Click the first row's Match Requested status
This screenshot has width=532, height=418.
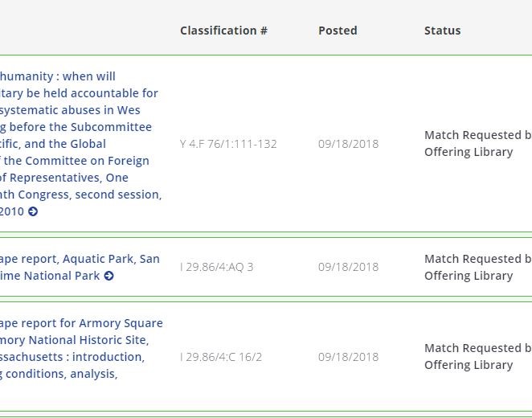(x=478, y=144)
